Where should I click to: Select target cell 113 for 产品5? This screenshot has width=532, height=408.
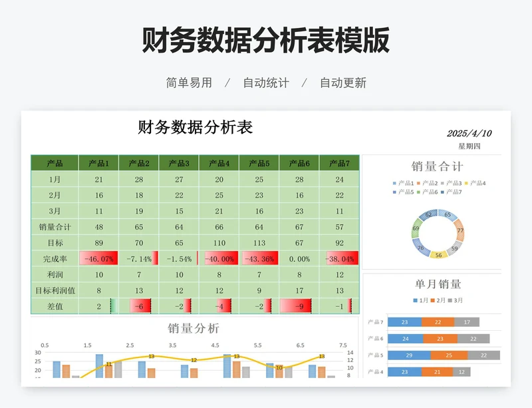(x=259, y=243)
